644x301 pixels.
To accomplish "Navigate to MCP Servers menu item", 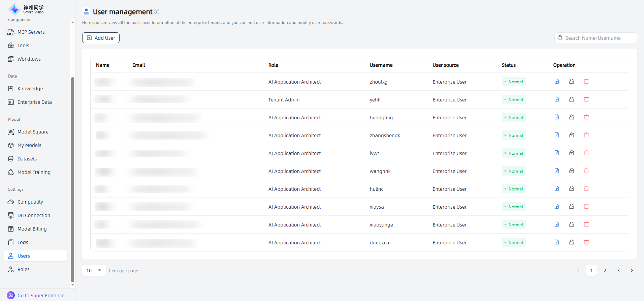I will (x=31, y=32).
